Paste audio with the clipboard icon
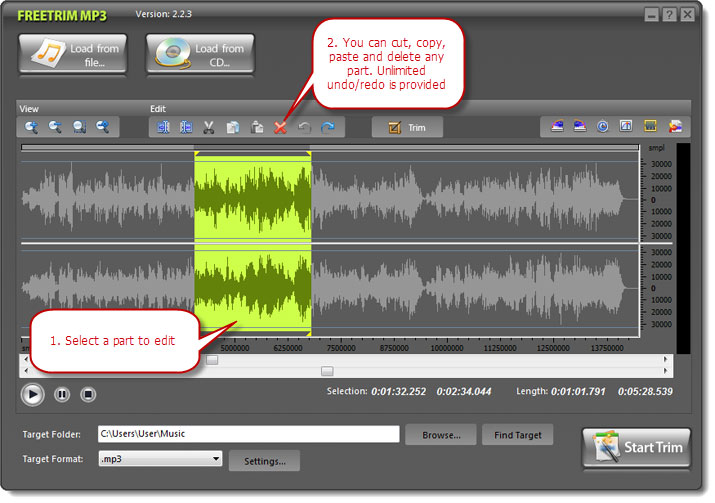This screenshot has width=715, height=503. coord(257,127)
